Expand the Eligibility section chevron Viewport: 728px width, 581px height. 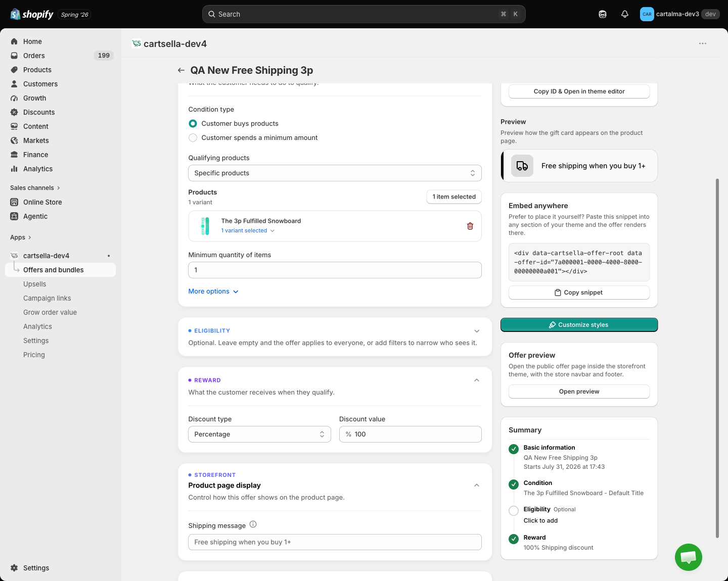tap(477, 331)
